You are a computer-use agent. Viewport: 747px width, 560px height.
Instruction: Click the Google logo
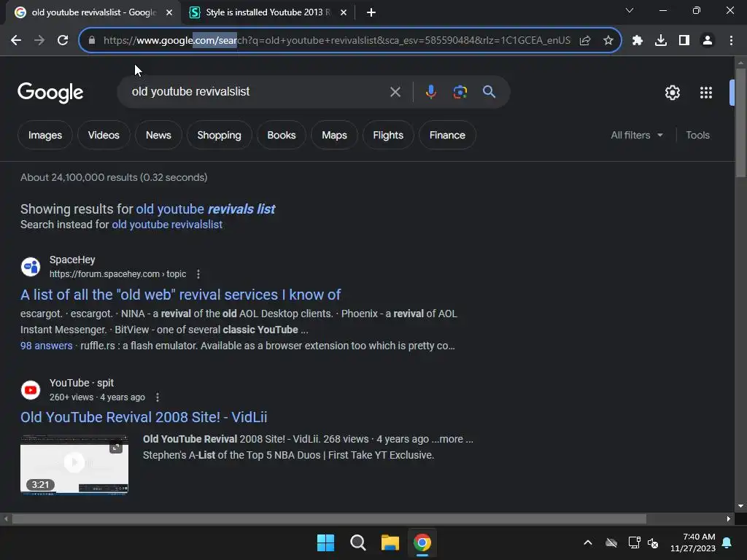[50, 93]
